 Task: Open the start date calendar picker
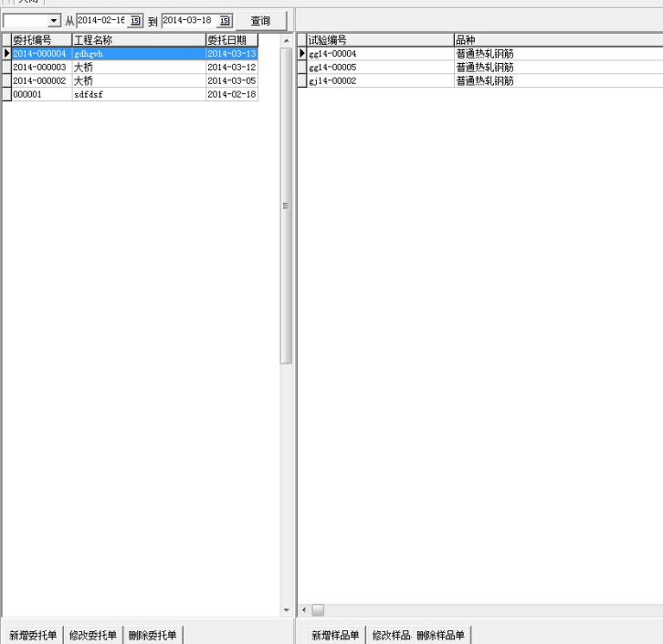point(136,21)
